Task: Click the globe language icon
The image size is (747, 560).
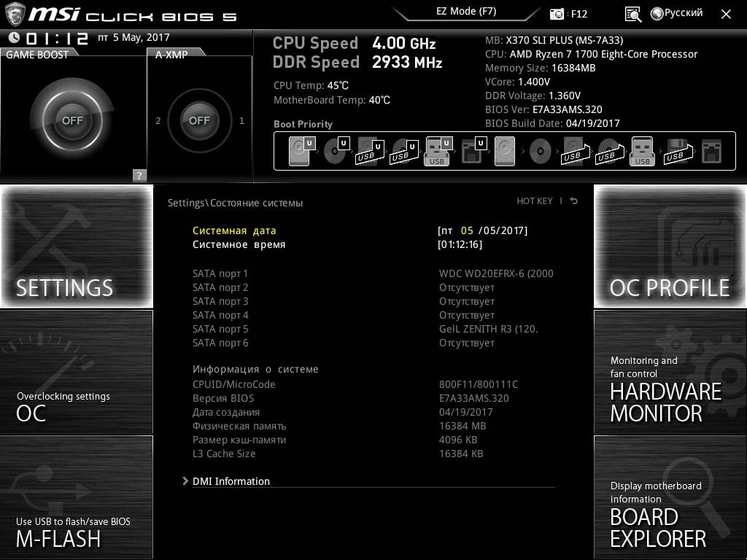Action: 657,13
